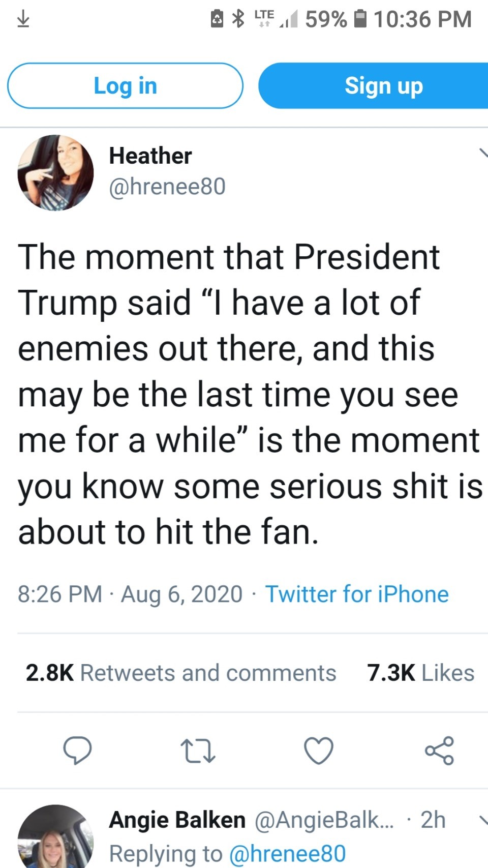Tap the Bluetooth status icon

238,19
